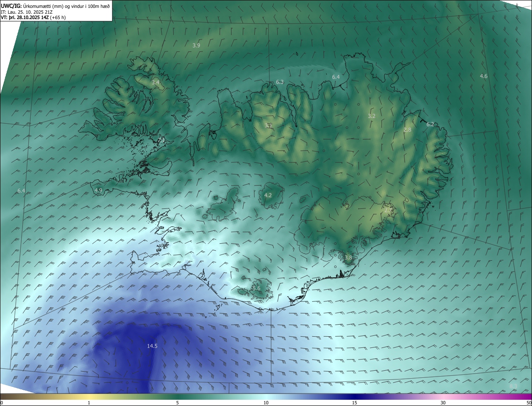This screenshot has height=406, width=532.
Task: Click the 3.8 value label on the map
Action: pos(348,257)
